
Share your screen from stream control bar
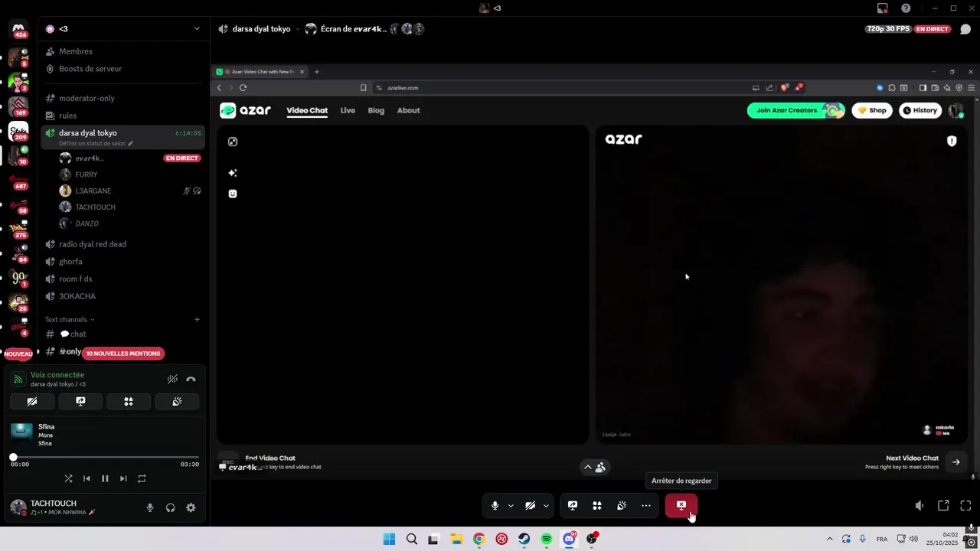(x=572, y=505)
